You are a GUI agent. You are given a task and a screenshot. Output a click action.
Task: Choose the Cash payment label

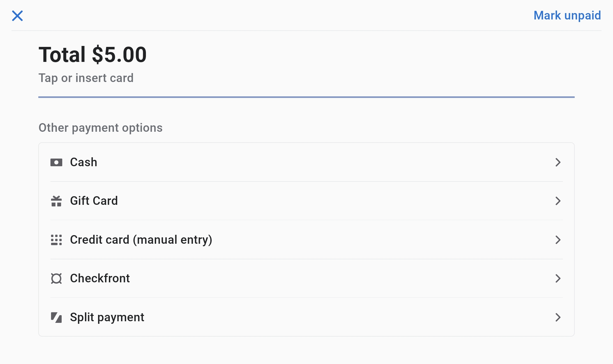pos(83,162)
